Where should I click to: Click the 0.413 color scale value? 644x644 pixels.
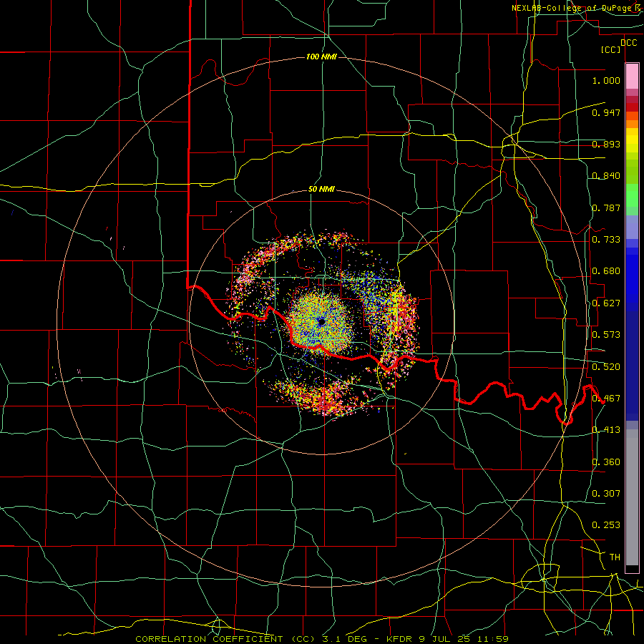point(606,430)
